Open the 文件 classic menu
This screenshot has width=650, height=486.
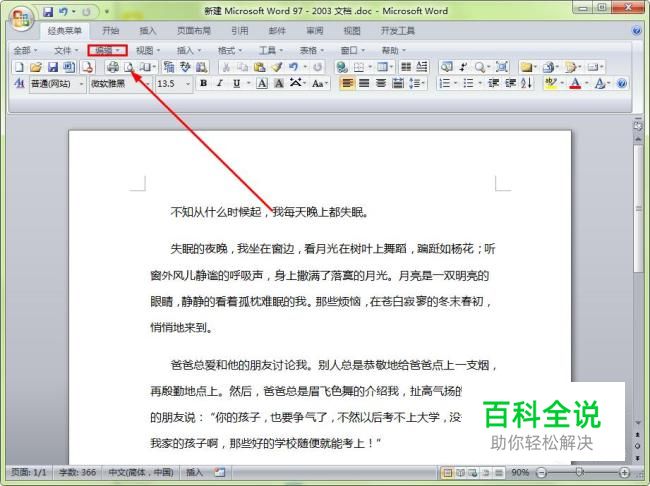[66, 51]
